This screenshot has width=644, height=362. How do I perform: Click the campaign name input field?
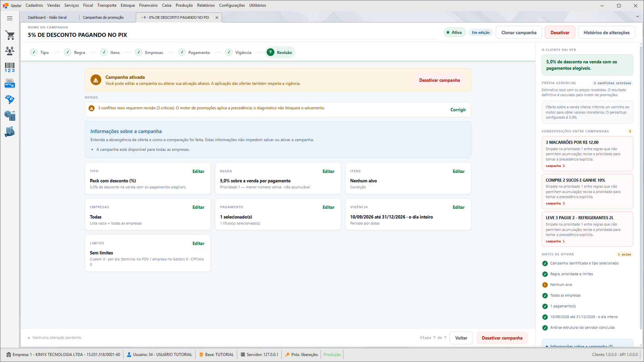(233, 35)
